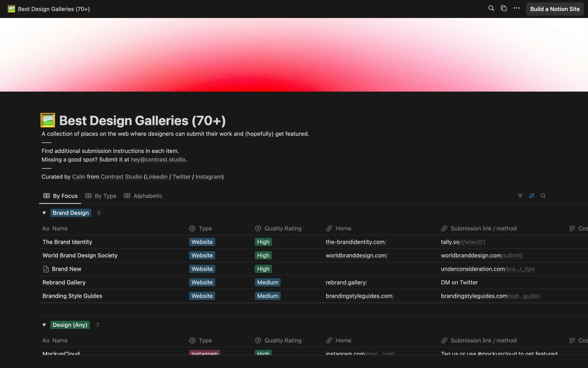
Task: Click Home column header in Brand Design
Action: (339, 228)
